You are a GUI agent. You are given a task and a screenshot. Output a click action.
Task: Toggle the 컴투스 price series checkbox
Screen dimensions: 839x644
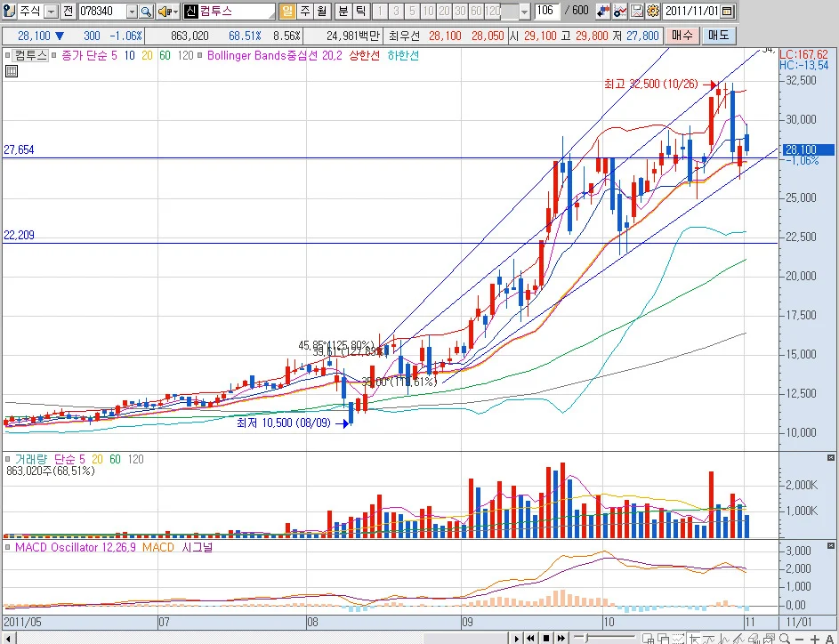(x=7, y=55)
